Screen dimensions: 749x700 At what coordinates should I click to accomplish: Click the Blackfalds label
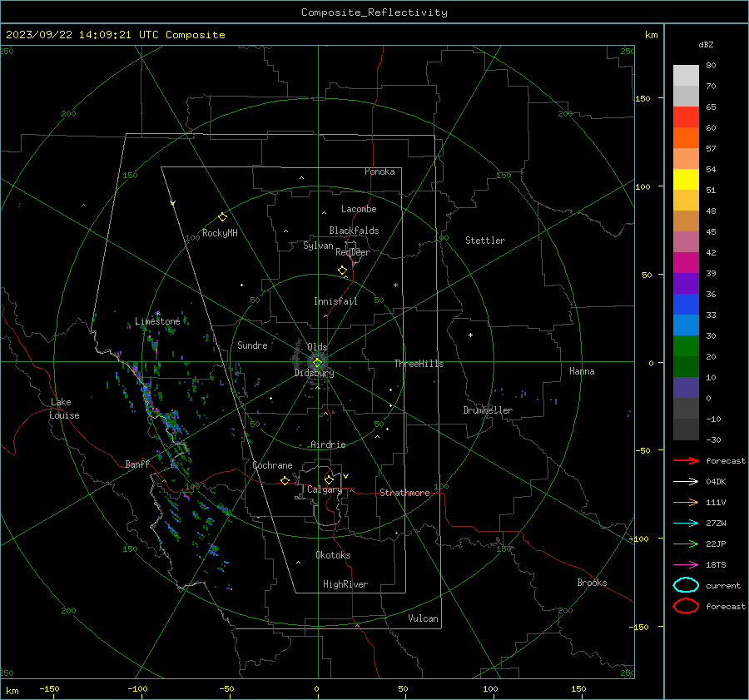(354, 231)
